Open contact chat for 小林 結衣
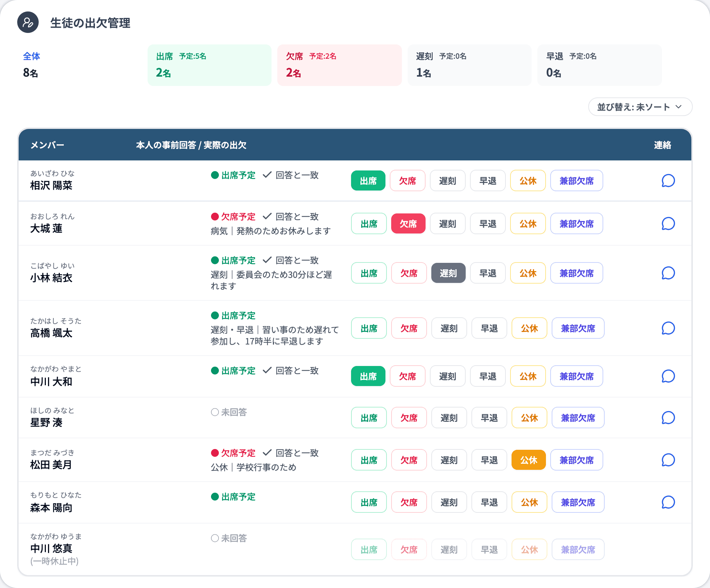This screenshot has height=588, width=710. coord(668,273)
